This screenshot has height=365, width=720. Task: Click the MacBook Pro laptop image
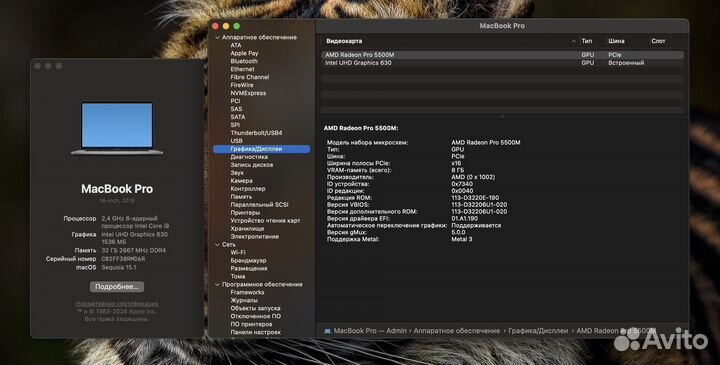coord(117,129)
